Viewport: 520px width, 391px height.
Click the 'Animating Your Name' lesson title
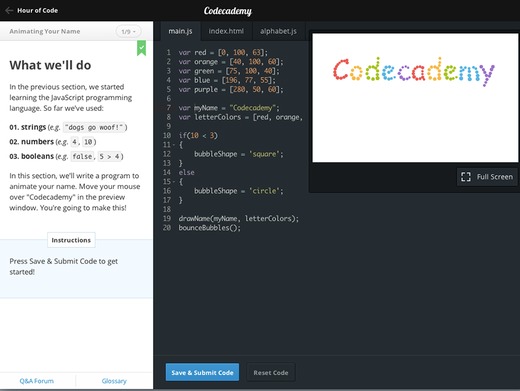(x=45, y=31)
